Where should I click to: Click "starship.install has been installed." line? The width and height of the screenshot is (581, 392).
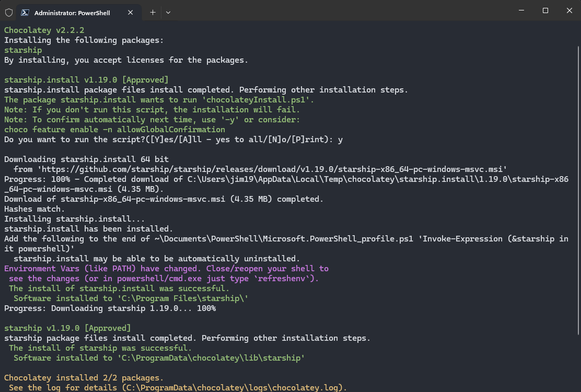88,229
